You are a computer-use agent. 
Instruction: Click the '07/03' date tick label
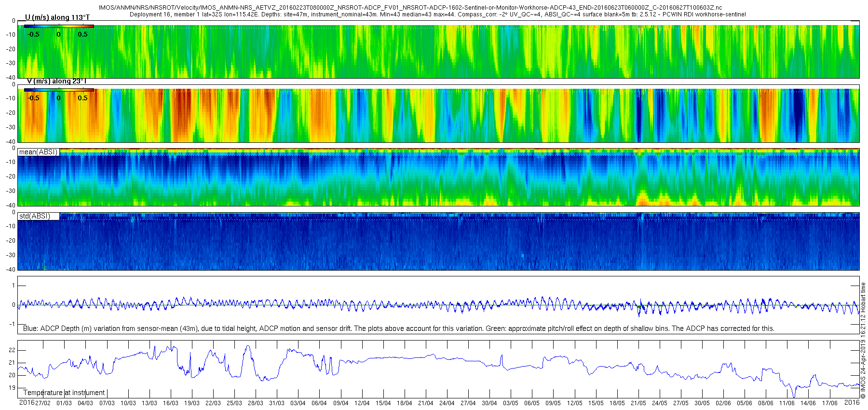(x=107, y=403)
